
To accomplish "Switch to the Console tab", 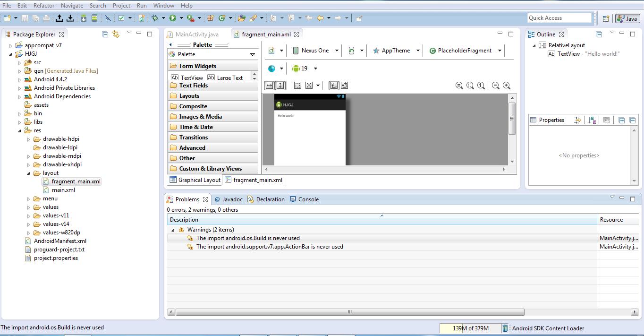I will [x=304, y=199].
